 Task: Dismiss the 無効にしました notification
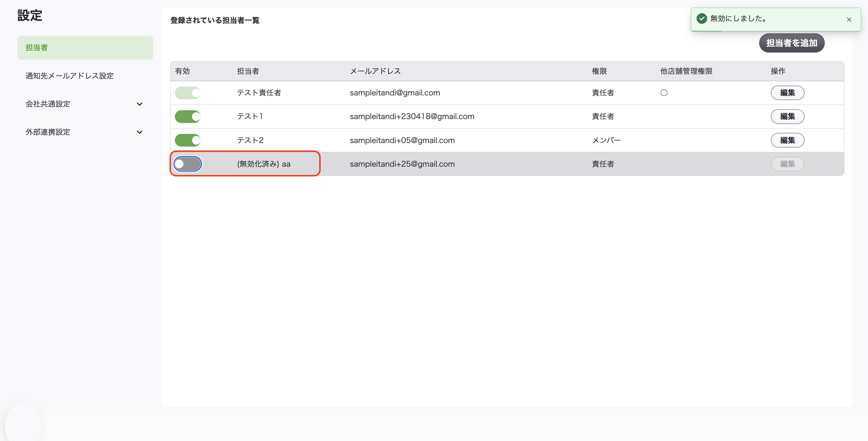pyautogui.click(x=849, y=20)
